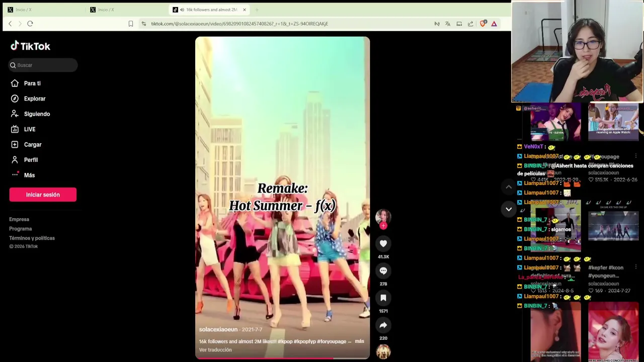Click the browser share icon
The width and height of the screenshot is (644, 362).
click(470, 24)
